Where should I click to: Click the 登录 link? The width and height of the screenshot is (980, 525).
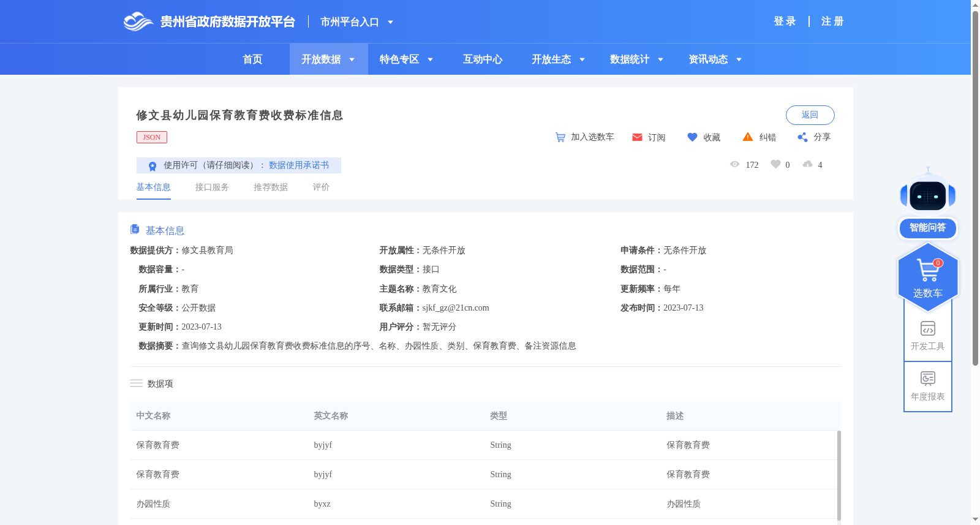[x=785, y=21]
